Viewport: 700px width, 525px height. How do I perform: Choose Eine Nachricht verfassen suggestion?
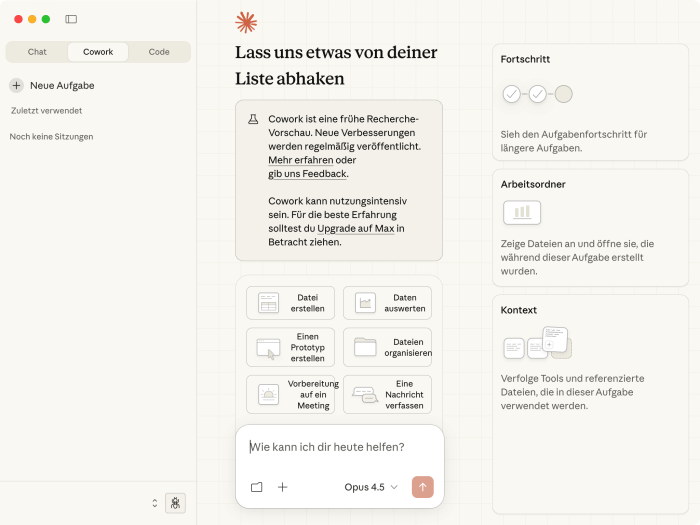coord(387,395)
